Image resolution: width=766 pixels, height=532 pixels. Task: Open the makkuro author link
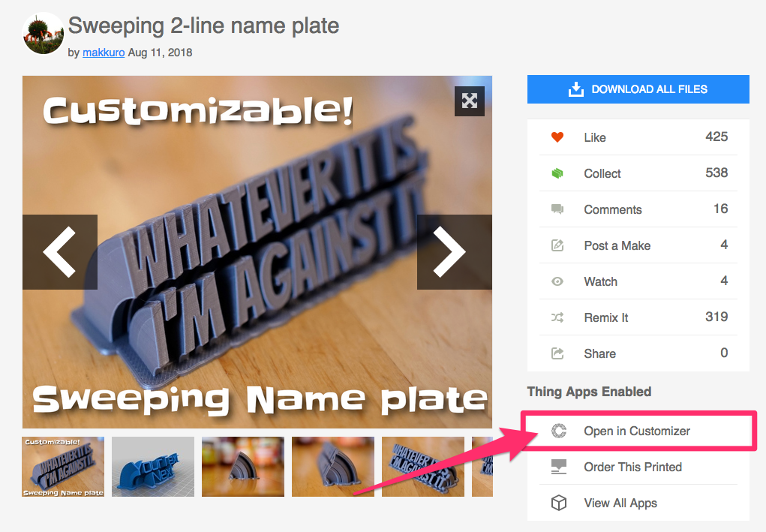[104, 53]
